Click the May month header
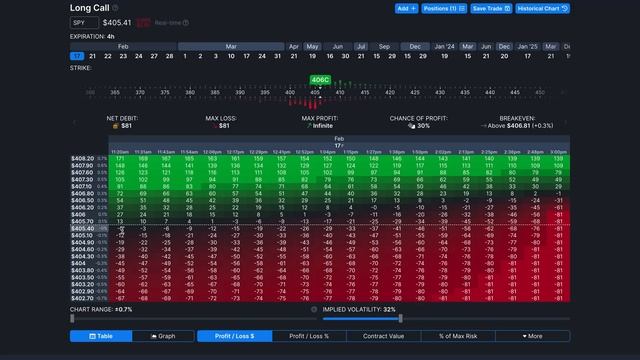640x360 pixels. tap(312, 47)
